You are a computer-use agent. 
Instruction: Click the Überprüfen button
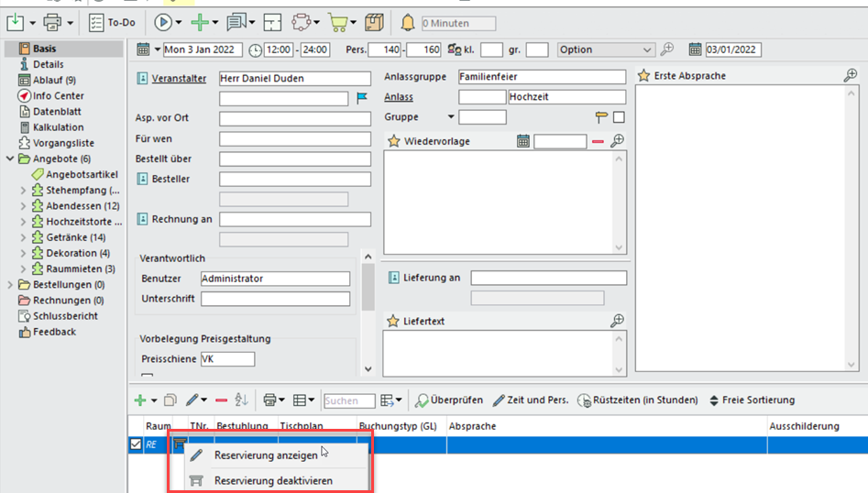(x=449, y=400)
